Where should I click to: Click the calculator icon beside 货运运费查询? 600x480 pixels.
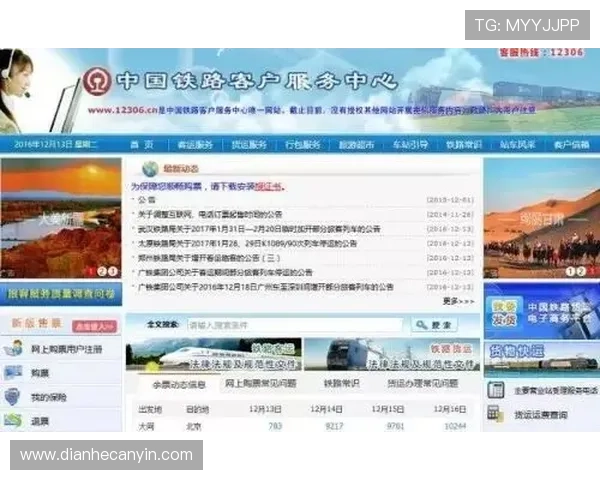(495, 414)
